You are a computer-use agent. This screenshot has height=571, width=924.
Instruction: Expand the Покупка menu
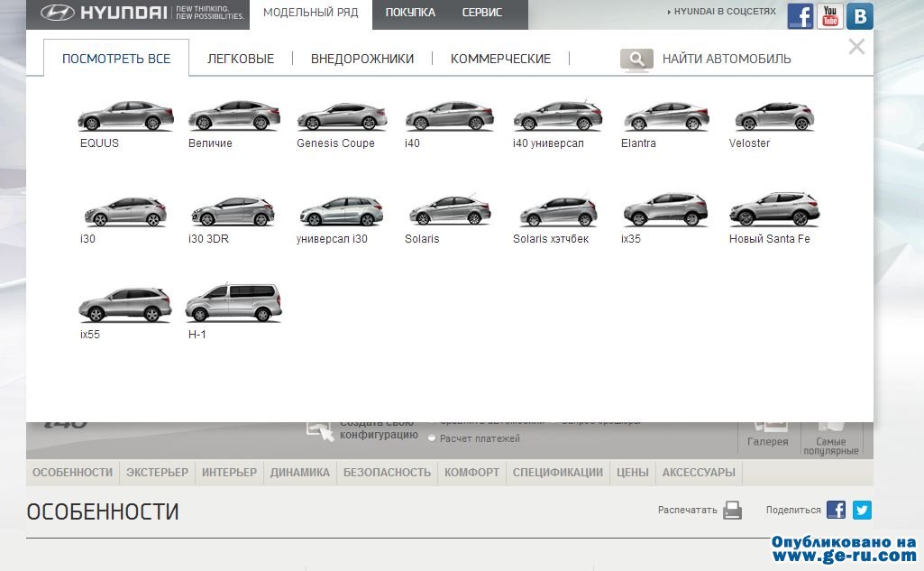(x=410, y=13)
